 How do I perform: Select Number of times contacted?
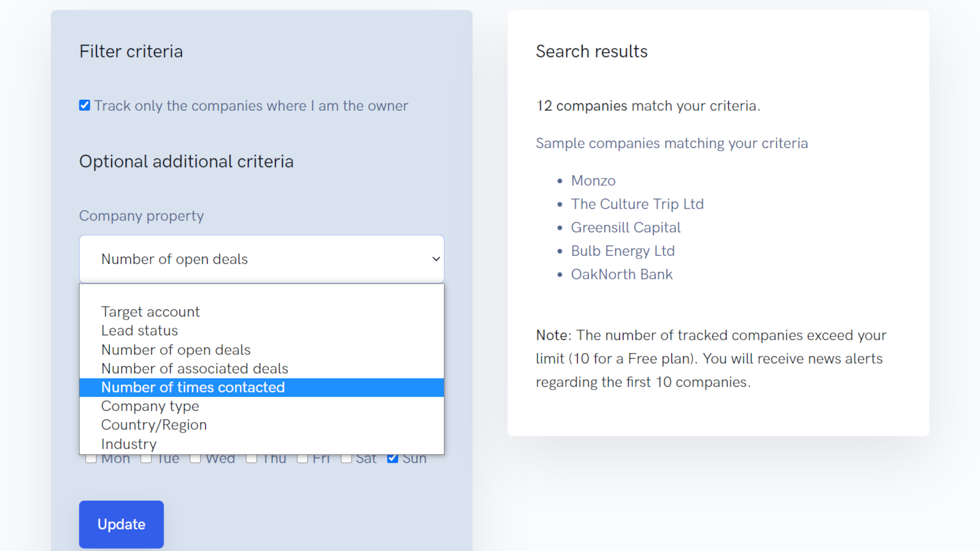tap(193, 388)
